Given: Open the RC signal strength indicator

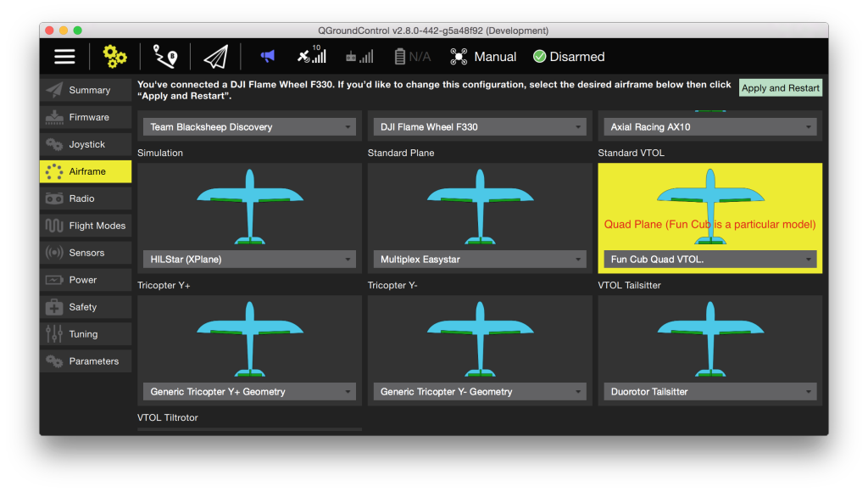Looking at the screenshot, I should point(359,56).
